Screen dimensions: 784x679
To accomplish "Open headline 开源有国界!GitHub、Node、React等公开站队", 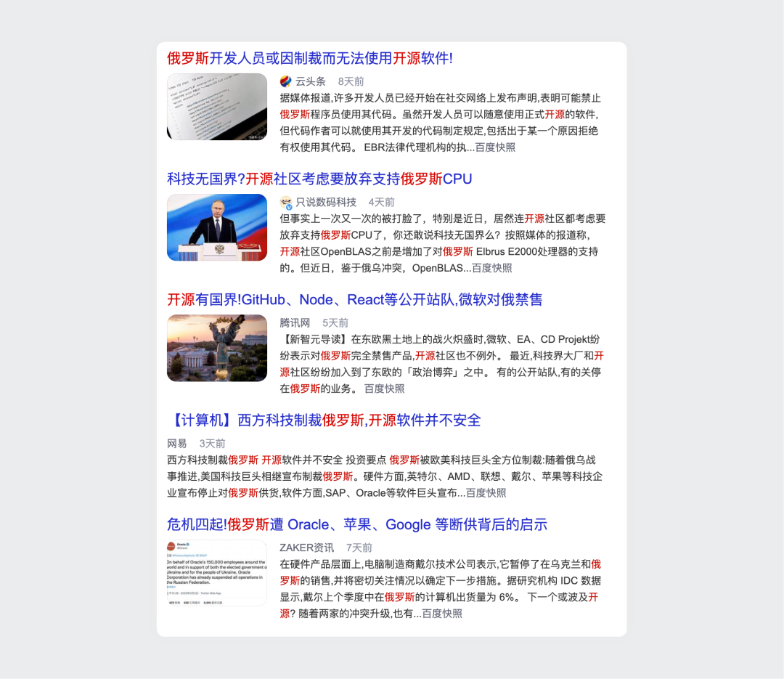I will (354, 299).
